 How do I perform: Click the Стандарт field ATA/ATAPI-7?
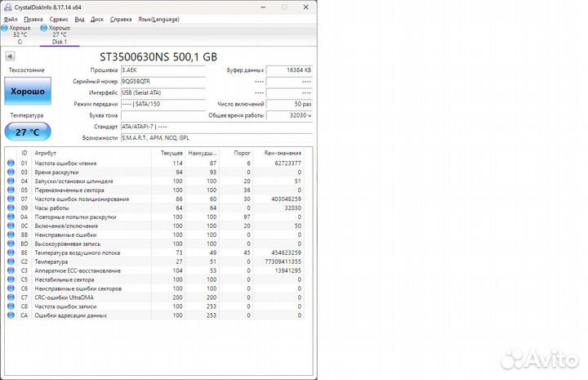216,127
